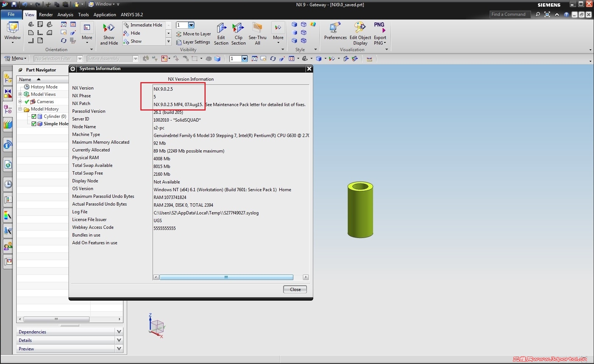Open the Preferences command in Visualization group
Image resolution: width=594 pixels, height=364 pixels.
point(335,31)
